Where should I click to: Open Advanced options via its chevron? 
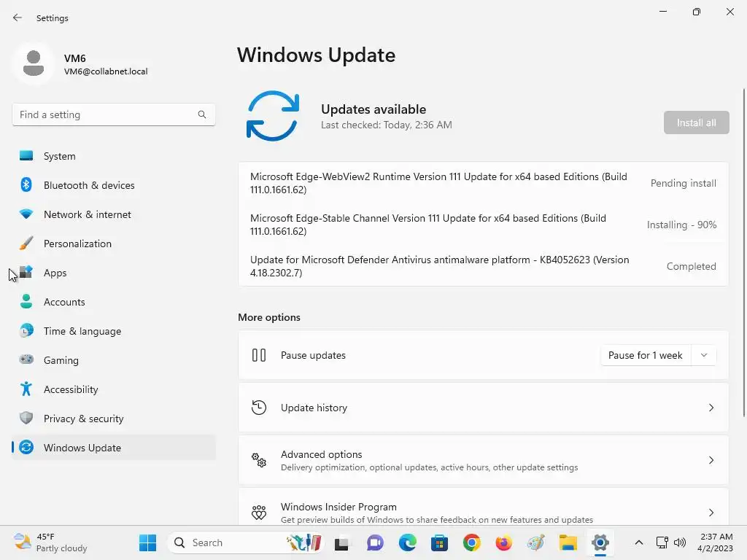click(x=711, y=460)
